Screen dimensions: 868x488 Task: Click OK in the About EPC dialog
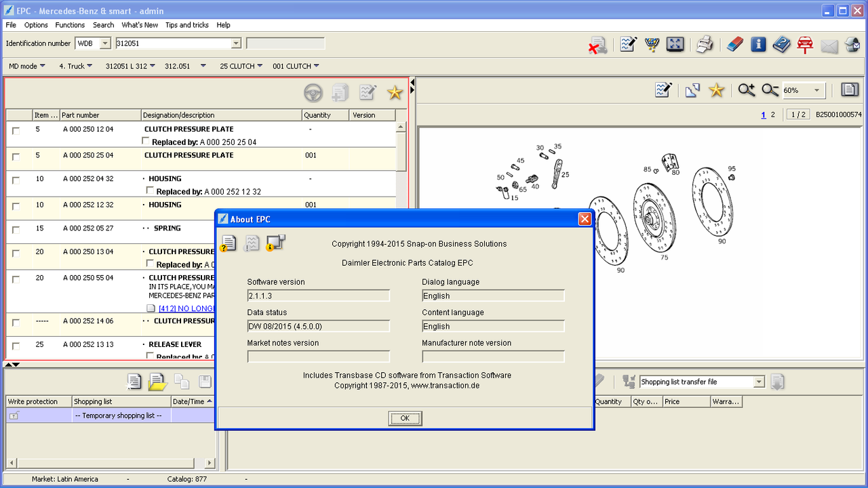point(405,418)
